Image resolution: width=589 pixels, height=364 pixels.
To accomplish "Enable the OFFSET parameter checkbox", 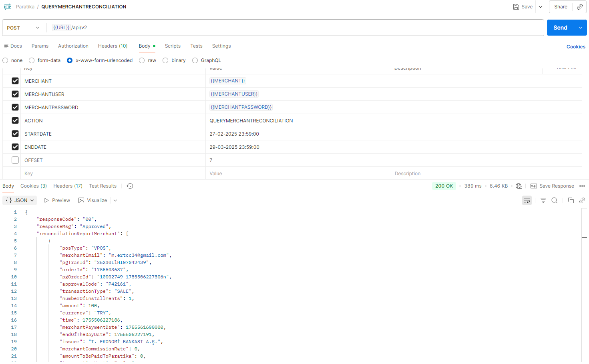I will pos(15,160).
